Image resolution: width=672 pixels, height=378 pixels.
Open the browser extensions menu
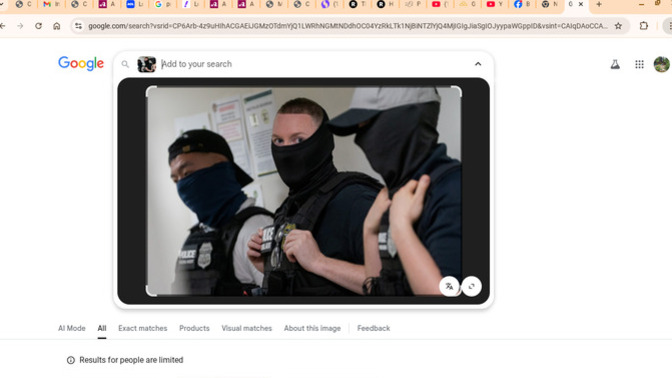[644, 26]
